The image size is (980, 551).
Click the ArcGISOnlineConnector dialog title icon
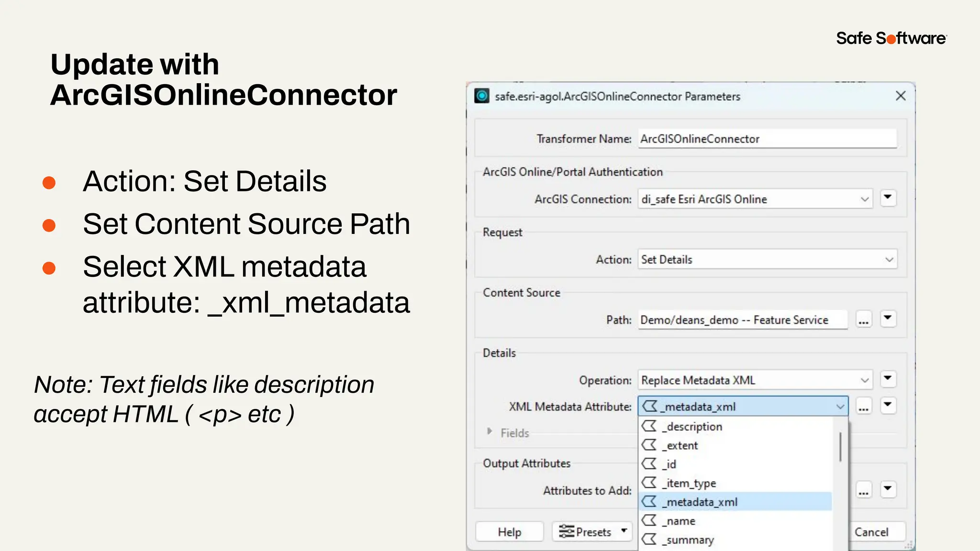coord(482,96)
